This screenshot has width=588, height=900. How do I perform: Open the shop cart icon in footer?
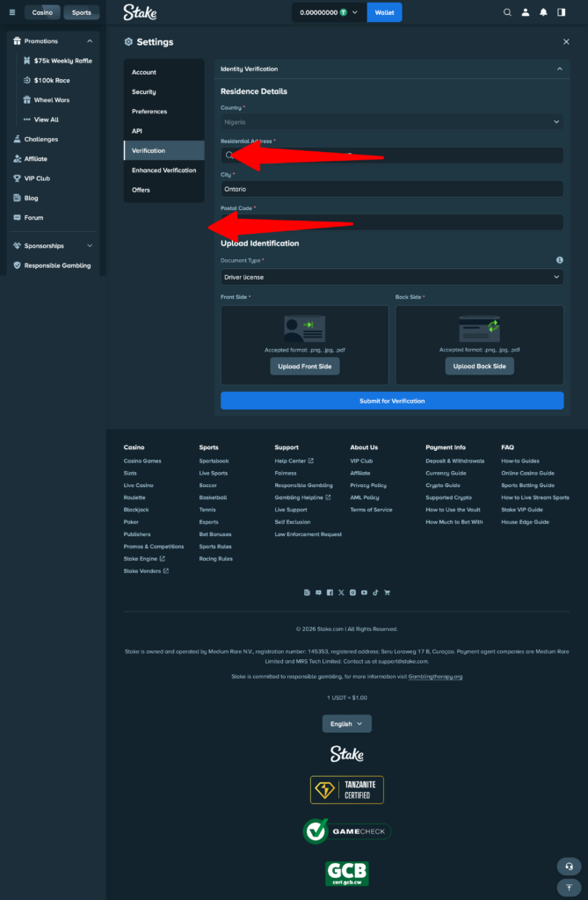click(387, 592)
